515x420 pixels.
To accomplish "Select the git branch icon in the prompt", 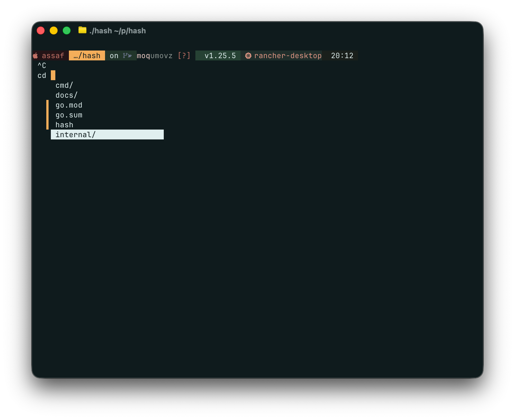I will [x=127, y=56].
